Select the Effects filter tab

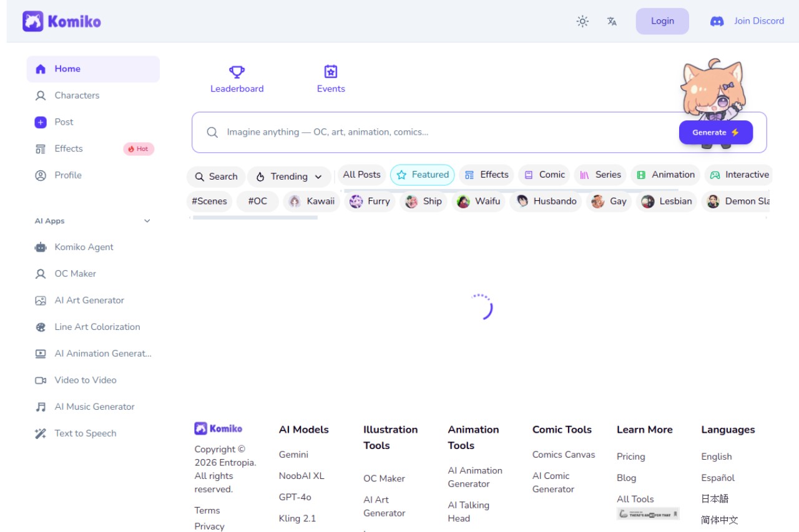click(486, 175)
